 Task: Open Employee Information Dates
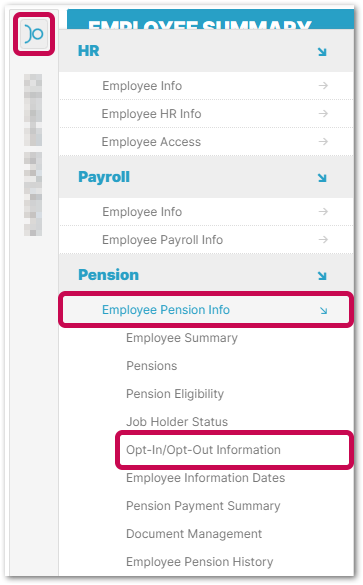tap(206, 478)
